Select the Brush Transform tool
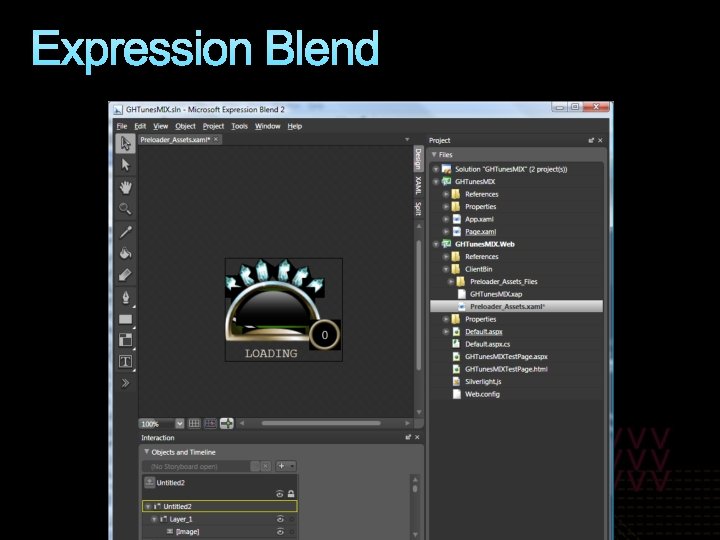Screen dimensions: 720x540 [x=125, y=275]
